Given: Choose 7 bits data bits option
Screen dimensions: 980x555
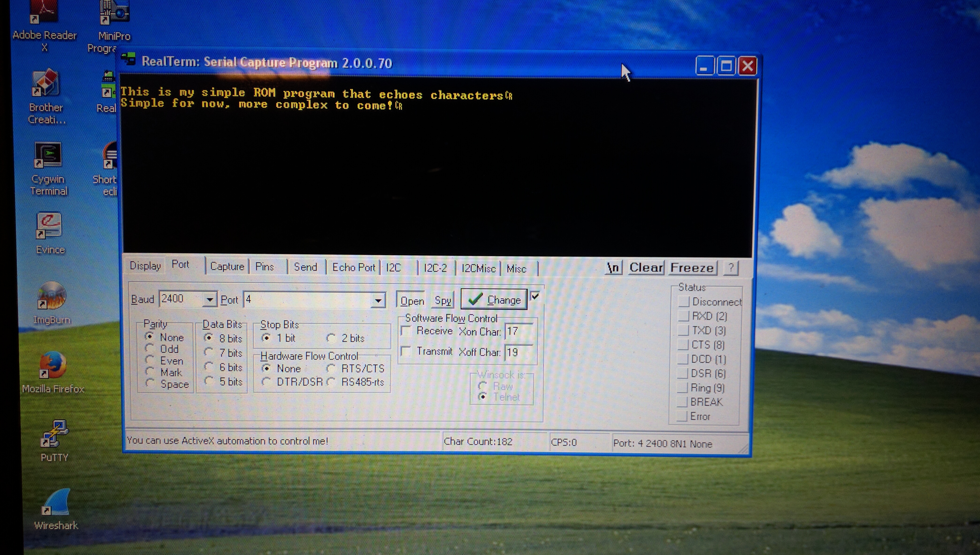Looking at the screenshot, I should (x=209, y=352).
